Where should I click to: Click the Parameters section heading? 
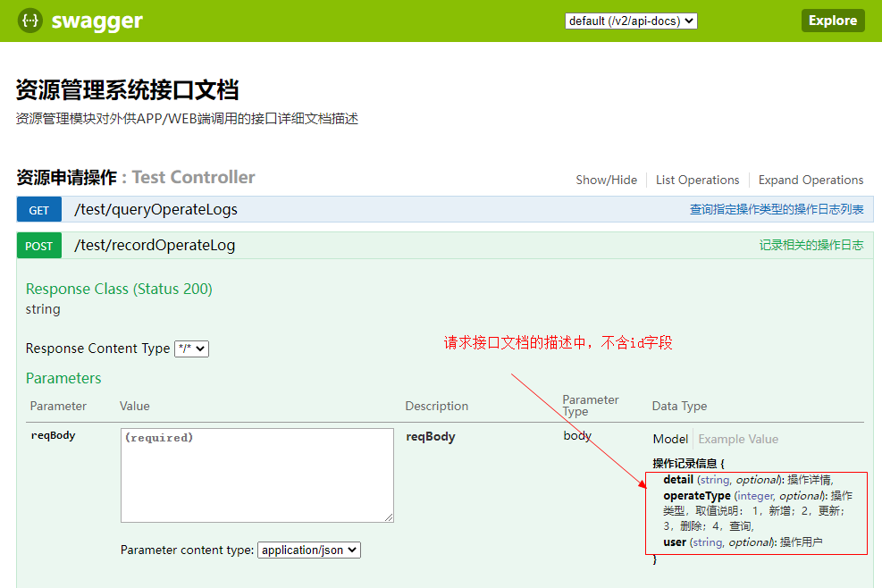[63, 378]
